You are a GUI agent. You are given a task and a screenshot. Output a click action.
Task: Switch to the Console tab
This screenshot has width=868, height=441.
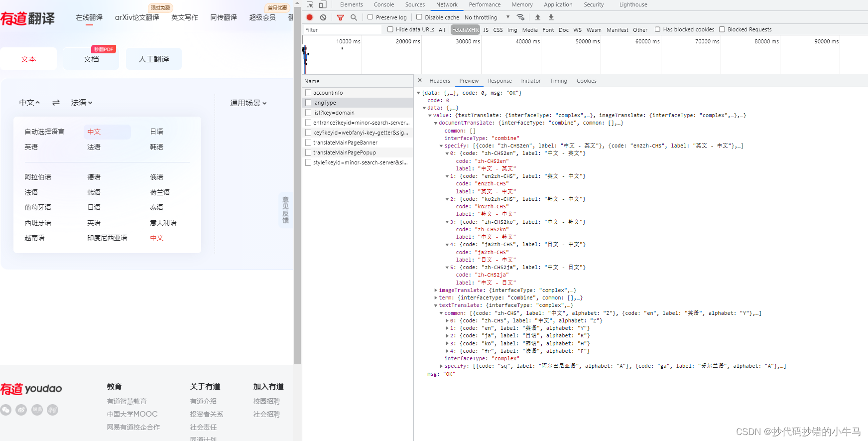point(384,4)
